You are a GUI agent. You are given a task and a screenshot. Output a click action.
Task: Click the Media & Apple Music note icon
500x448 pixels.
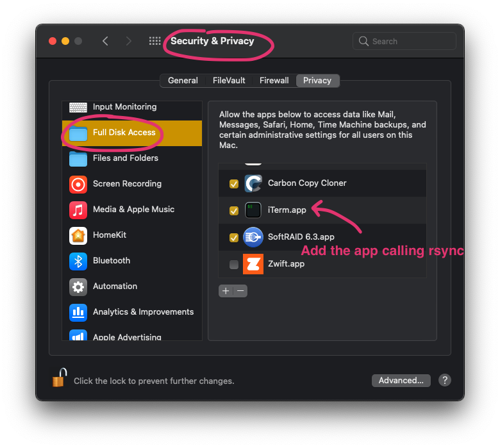[78, 210]
